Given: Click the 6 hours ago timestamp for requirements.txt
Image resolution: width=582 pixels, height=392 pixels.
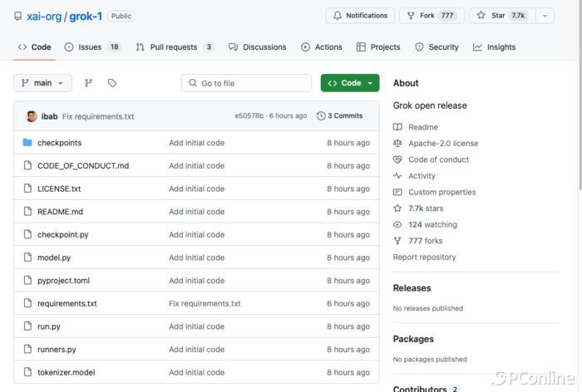Looking at the screenshot, I should tap(348, 304).
